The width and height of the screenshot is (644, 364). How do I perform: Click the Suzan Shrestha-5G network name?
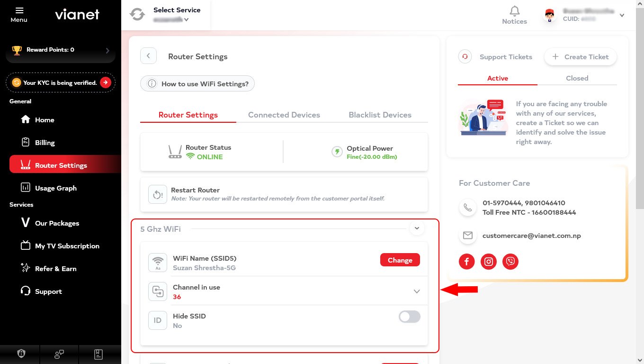point(204,268)
